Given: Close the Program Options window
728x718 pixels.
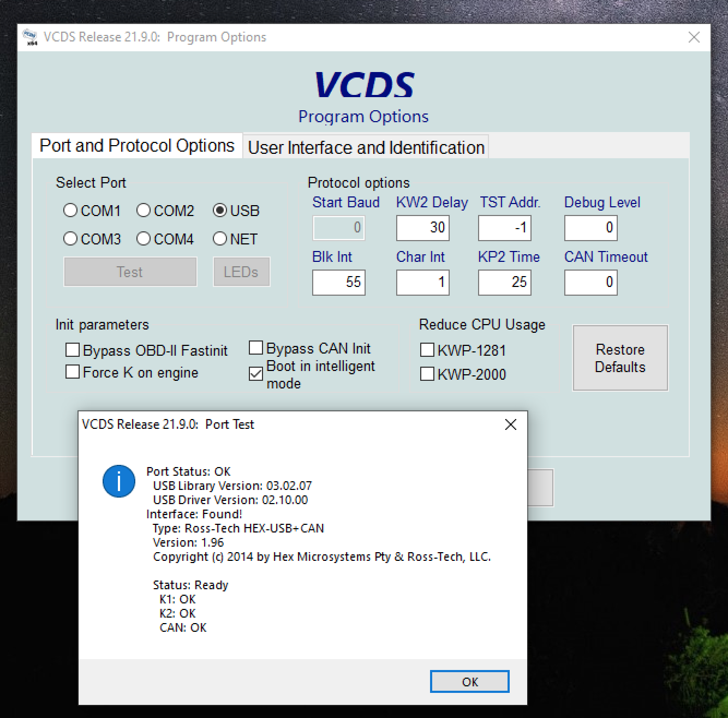Looking at the screenshot, I should click(x=694, y=37).
